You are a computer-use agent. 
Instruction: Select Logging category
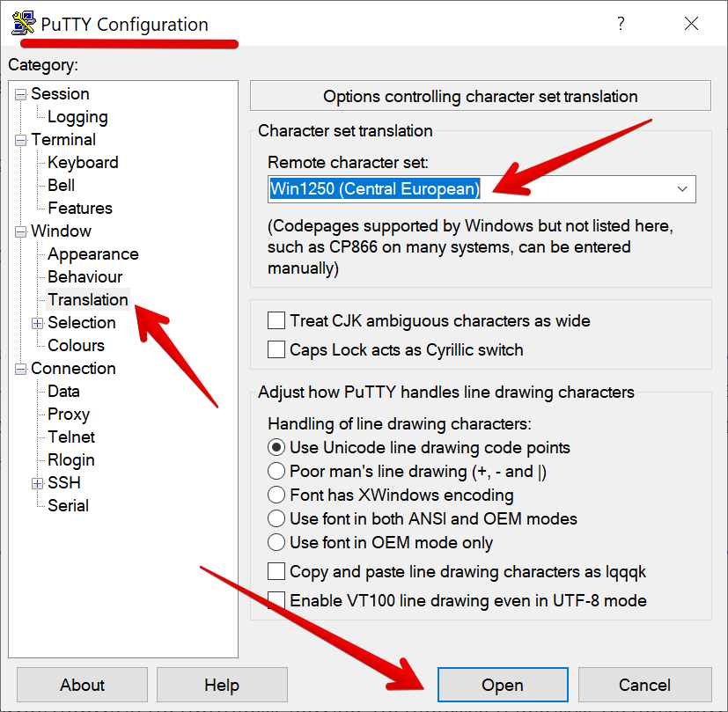tap(77, 117)
